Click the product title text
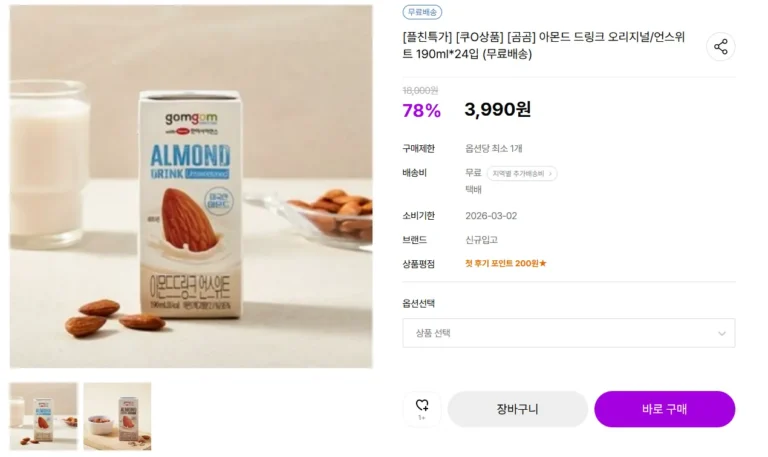The image size is (768, 457). 545,46
